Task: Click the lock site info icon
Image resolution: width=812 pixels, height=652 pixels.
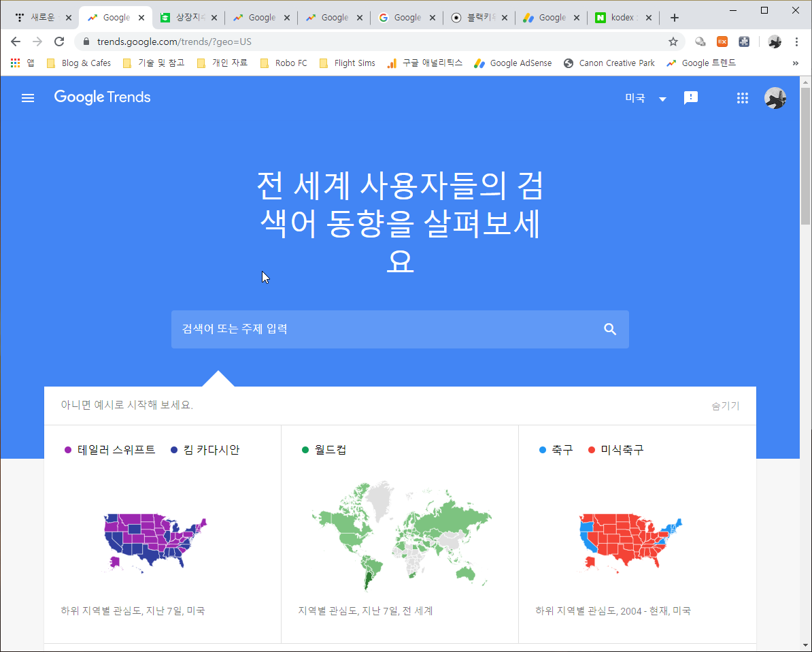Action: 86,42
